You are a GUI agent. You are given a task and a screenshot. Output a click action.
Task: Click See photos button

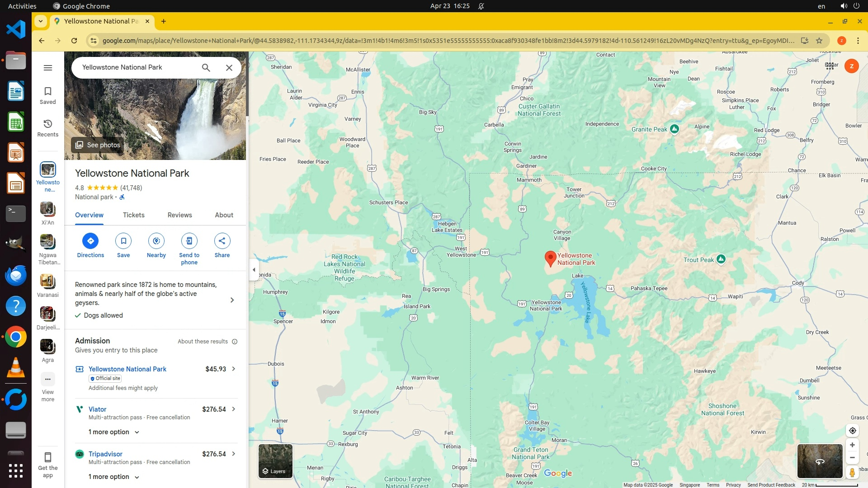(98, 145)
